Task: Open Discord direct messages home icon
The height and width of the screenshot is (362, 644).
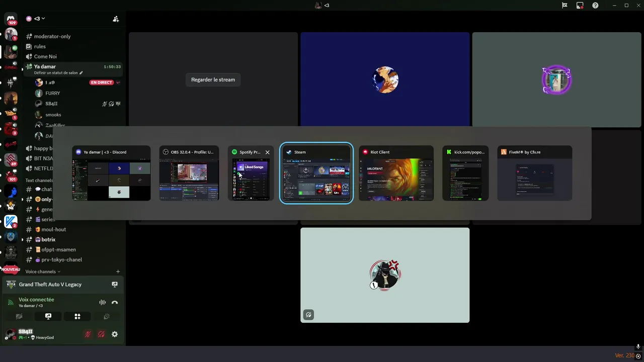Action: coord(11,19)
